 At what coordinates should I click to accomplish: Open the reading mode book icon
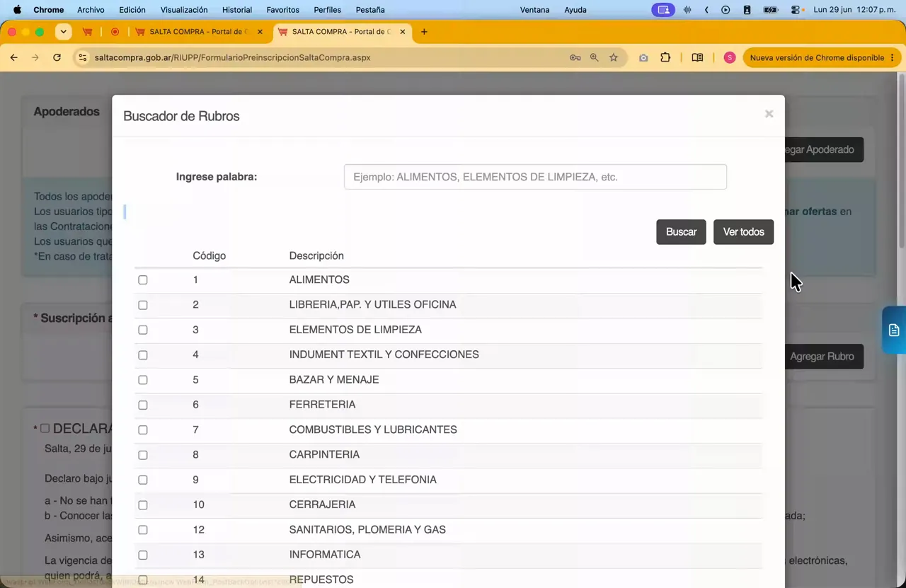click(697, 57)
